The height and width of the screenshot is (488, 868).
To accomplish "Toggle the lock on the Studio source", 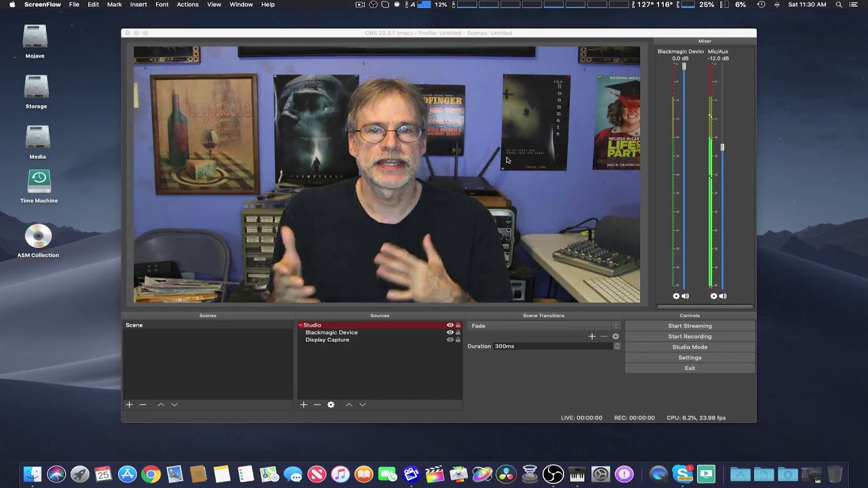I will pyautogui.click(x=458, y=325).
